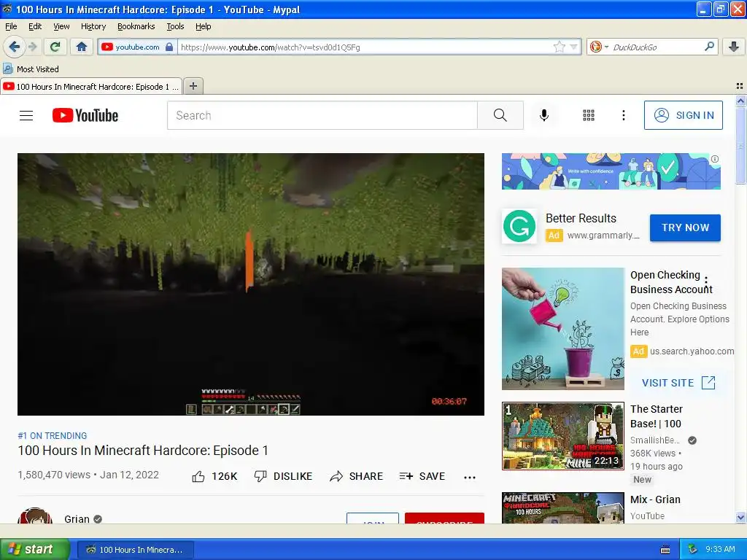Click the TRY NOW ad button
The width and height of the screenshot is (747, 560).
[x=685, y=227]
